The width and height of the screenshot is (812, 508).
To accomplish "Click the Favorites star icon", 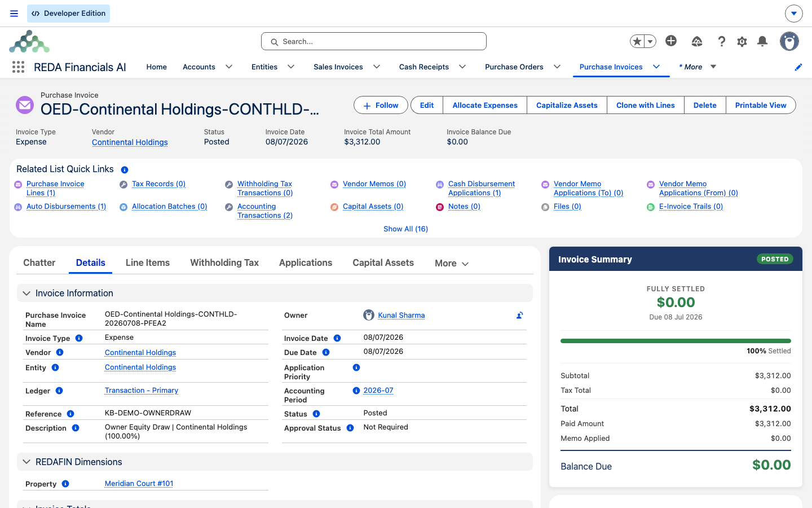I will click(x=637, y=41).
